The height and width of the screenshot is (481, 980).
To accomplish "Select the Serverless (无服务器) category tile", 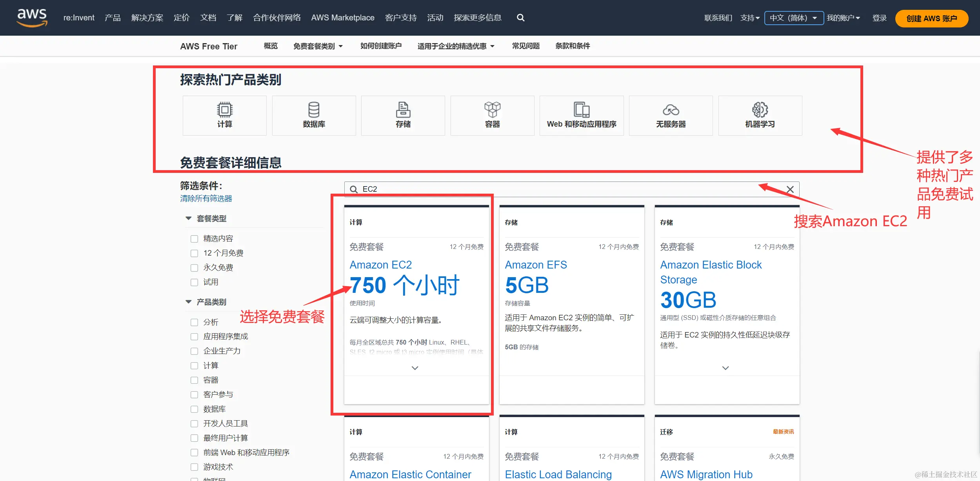I will tap(671, 116).
